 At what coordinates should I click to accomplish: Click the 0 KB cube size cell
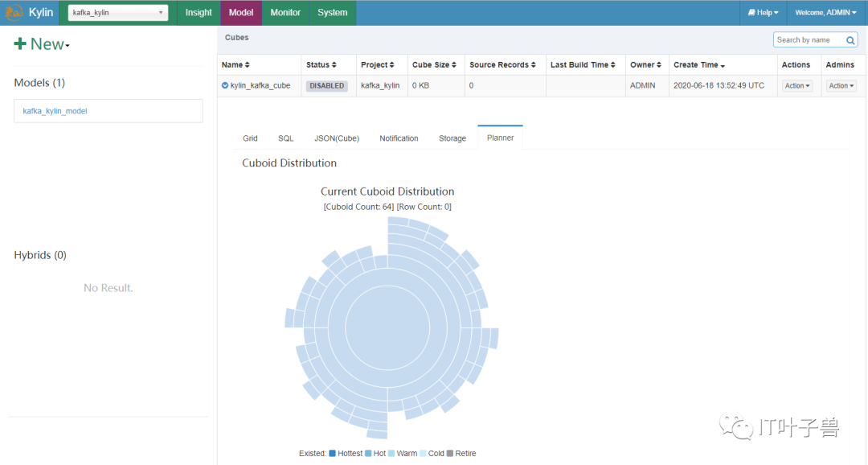click(x=420, y=85)
